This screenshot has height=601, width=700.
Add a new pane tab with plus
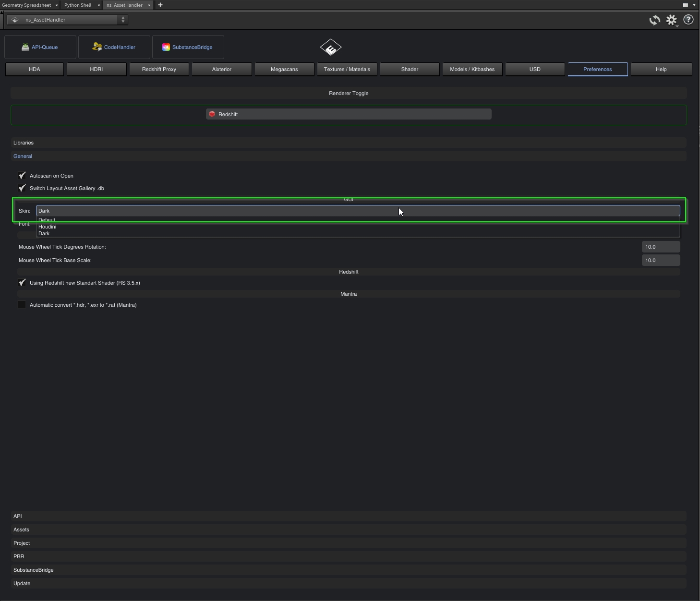(160, 5)
